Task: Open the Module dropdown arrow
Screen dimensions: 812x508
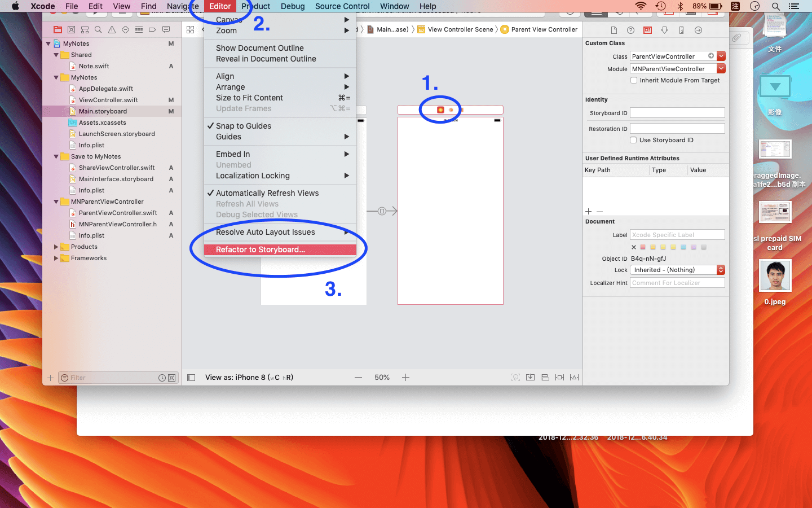Action: (x=721, y=68)
